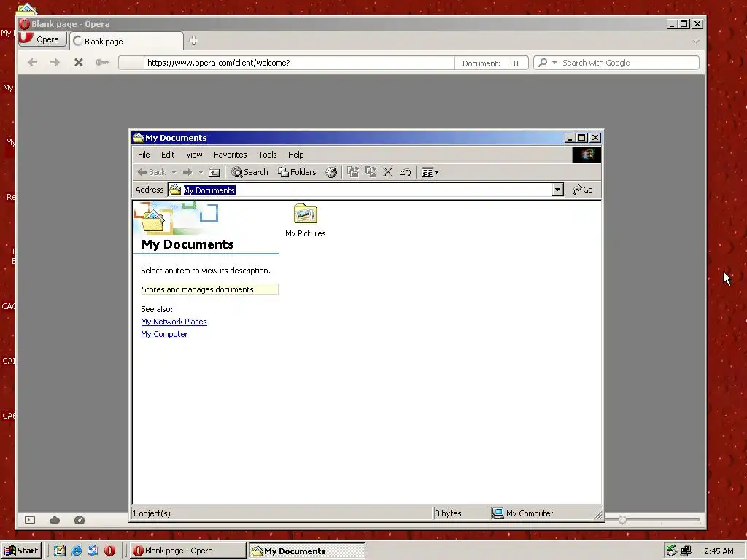Click the Search with Google field
Viewport: 747px width, 560px height.
click(630, 63)
